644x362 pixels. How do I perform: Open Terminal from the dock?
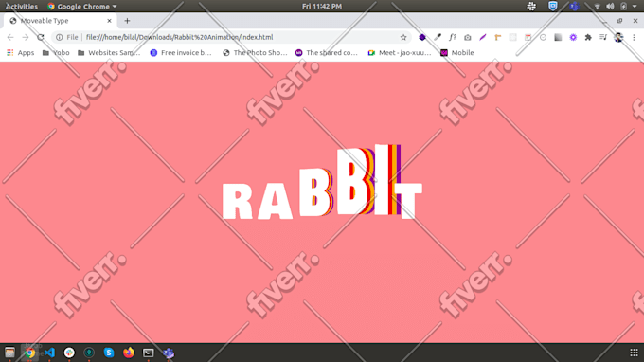[x=149, y=353]
